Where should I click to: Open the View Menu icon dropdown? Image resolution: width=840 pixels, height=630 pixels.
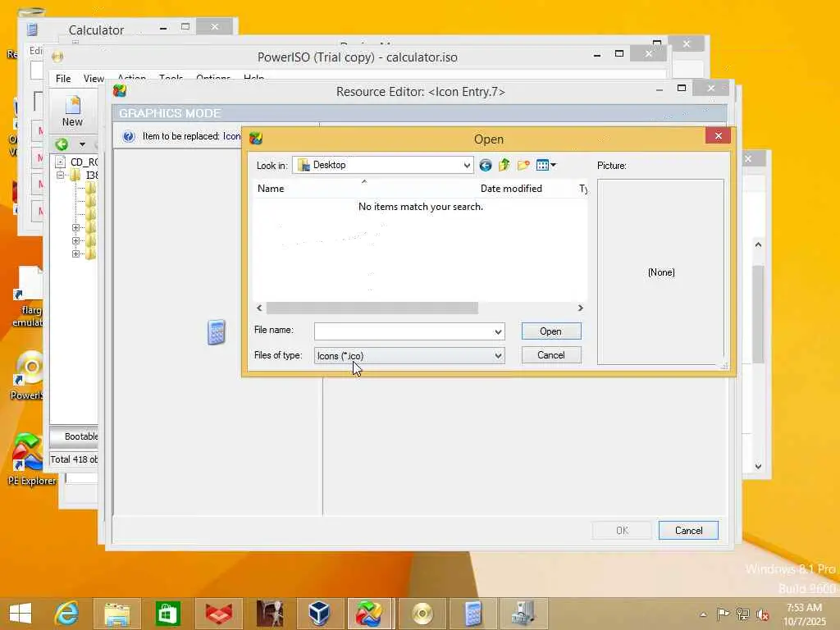546,165
